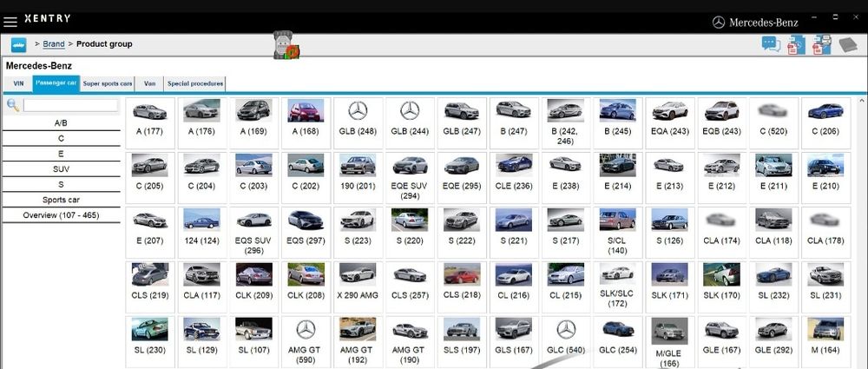Select the 124 (124) tile
The width and height of the screenshot is (868, 369).
coord(201,232)
